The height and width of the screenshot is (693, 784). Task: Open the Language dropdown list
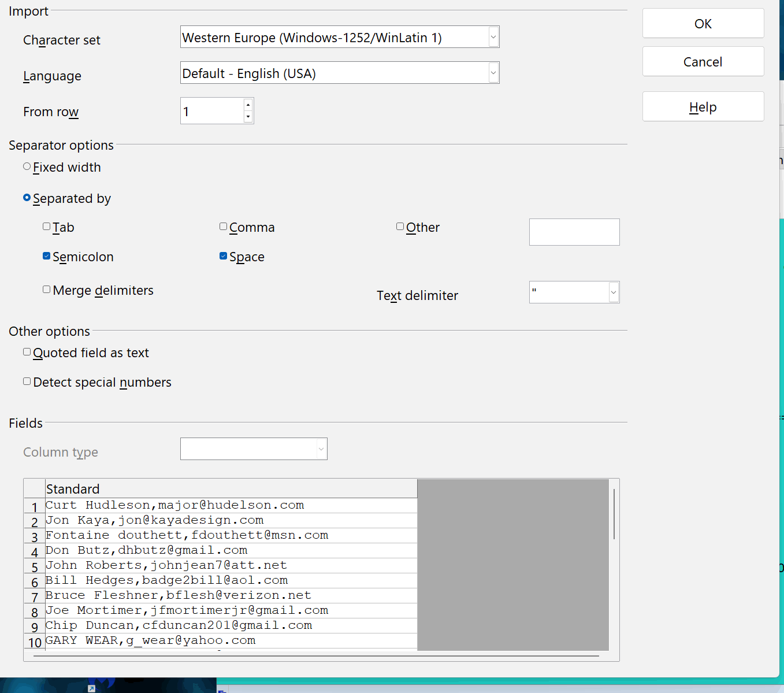pyautogui.click(x=493, y=73)
